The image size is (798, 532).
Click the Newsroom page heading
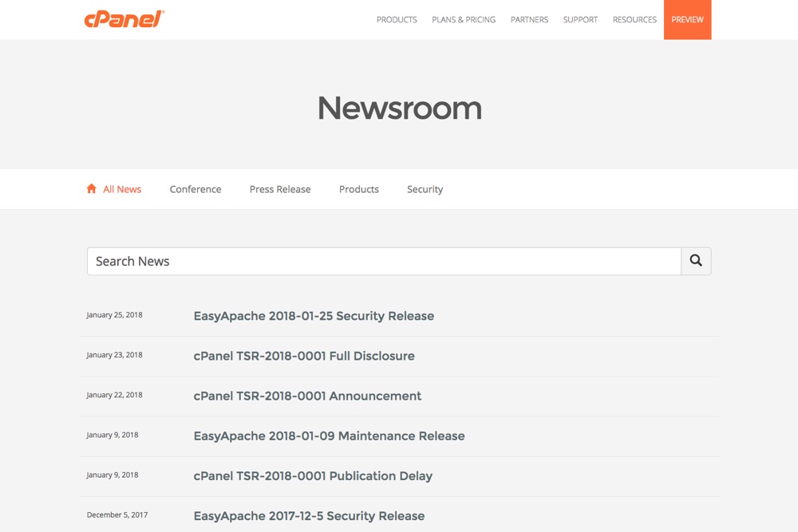click(400, 108)
